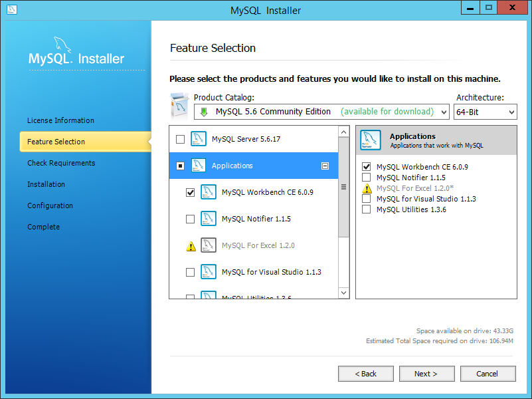Click the product list scrollbar thumb

click(x=343, y=187)
